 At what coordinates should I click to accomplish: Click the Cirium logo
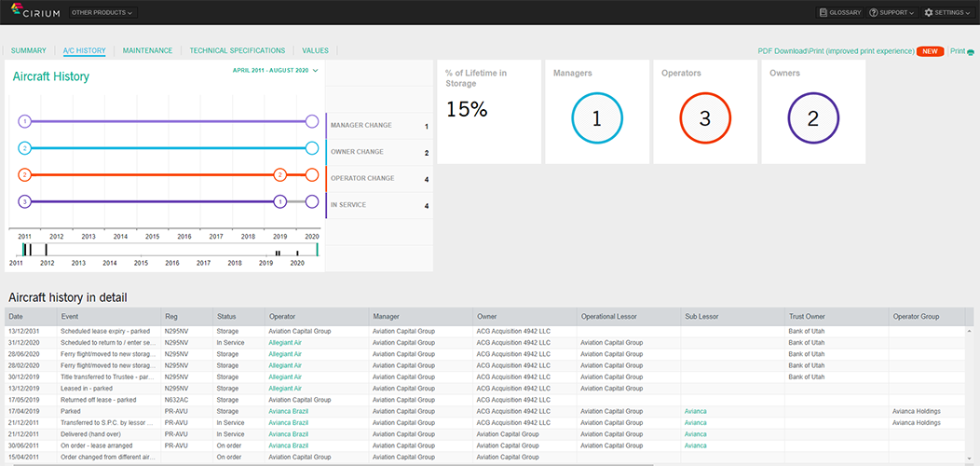[x=35, y=12]
